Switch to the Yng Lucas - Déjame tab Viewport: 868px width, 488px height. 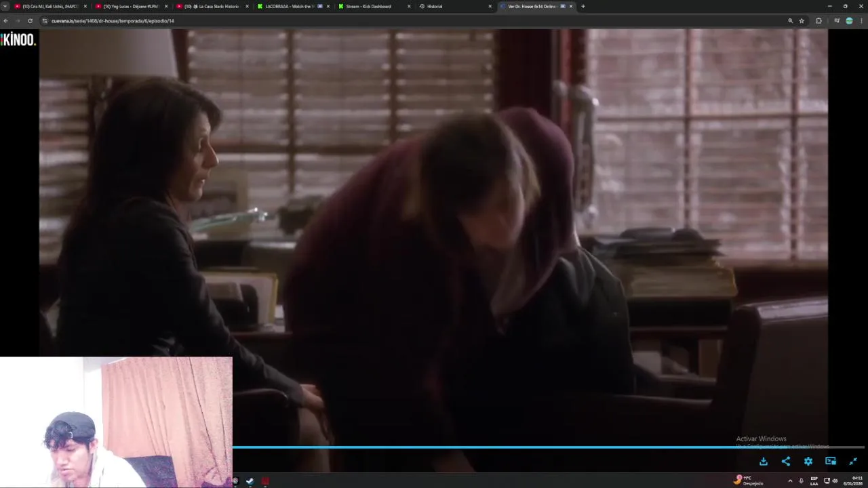click(132, 6)
